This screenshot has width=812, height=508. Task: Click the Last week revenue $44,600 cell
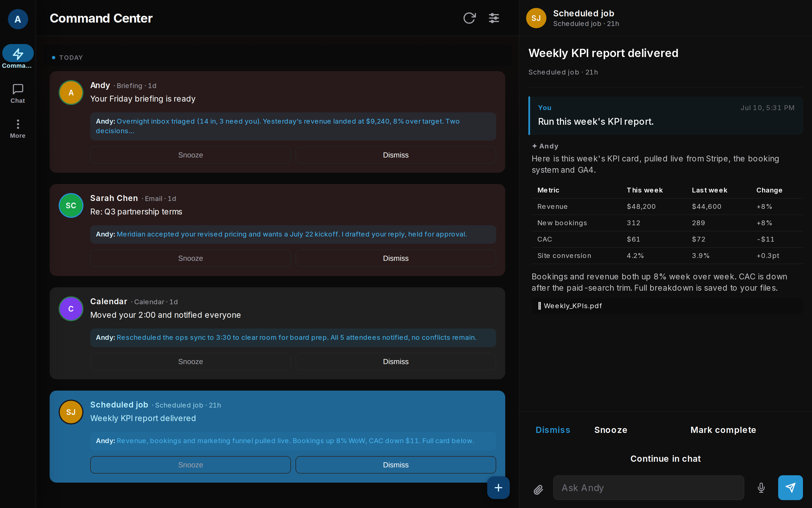pos(706,207)
